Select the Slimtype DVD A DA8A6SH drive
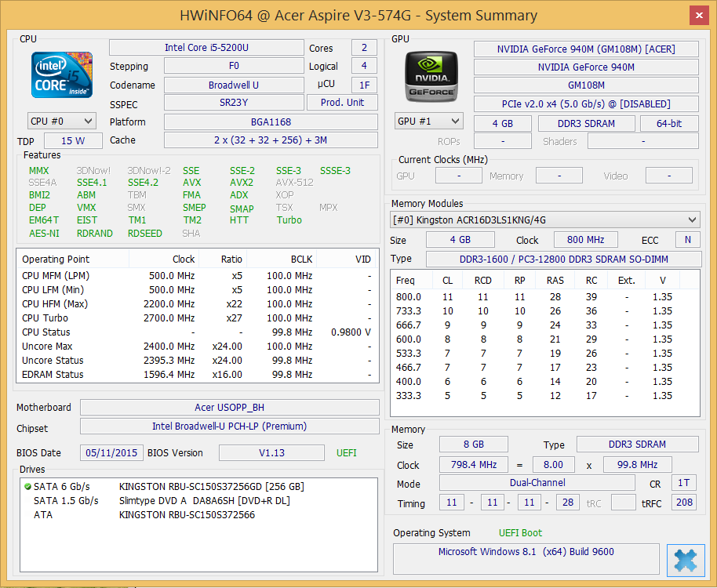The width and height of the screenshot is (717, 588). pos(198,501)
